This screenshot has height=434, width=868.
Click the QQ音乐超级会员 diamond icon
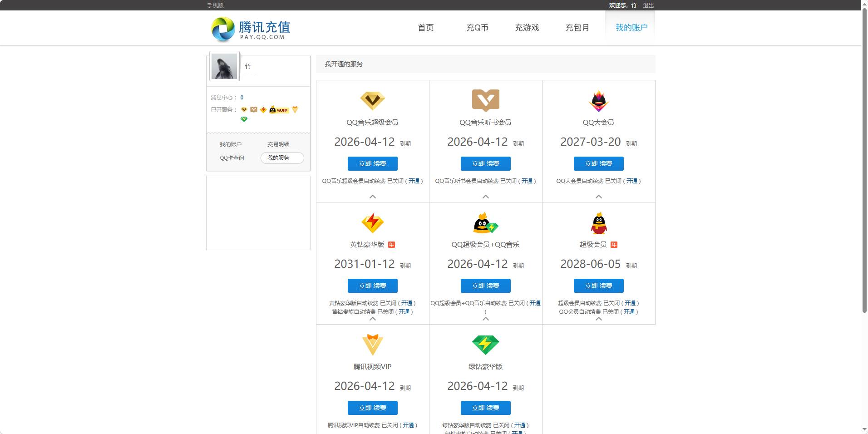coord(372,100)
